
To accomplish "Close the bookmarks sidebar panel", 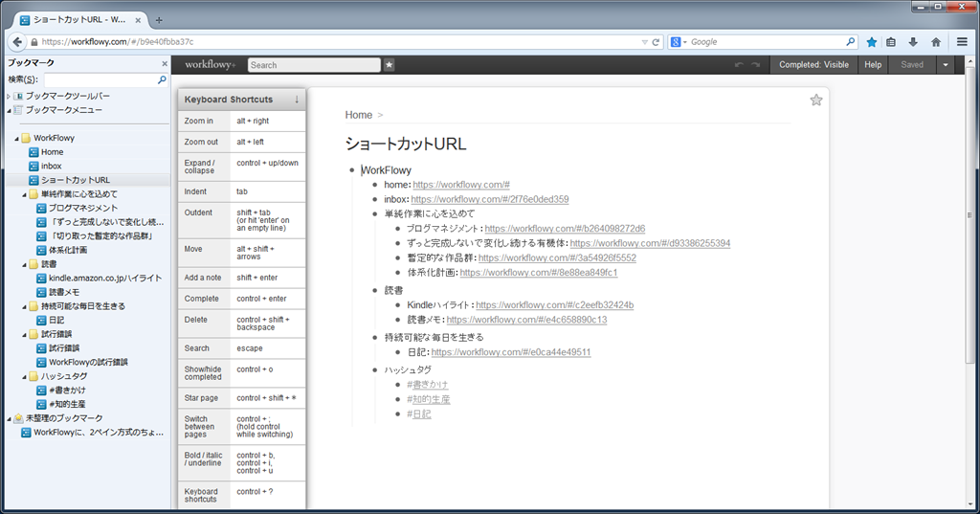I will pyautogui.click(x=165, y=63).
